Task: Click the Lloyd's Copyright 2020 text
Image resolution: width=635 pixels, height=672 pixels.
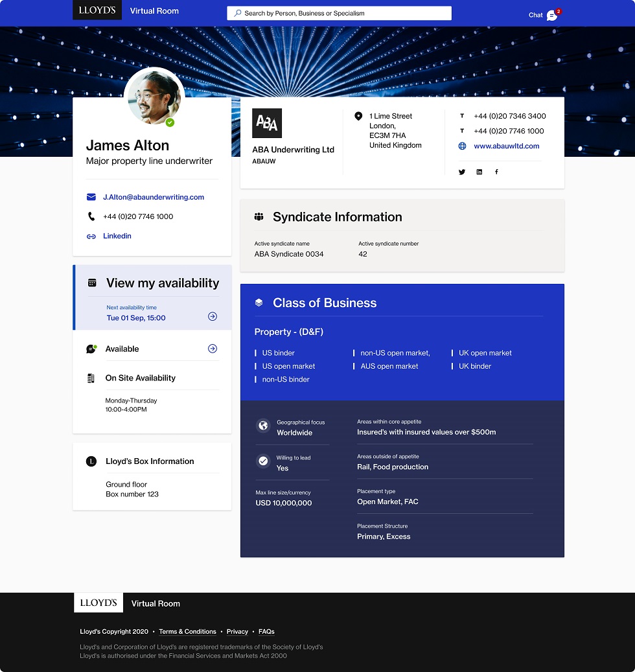Action: [114, 632]
